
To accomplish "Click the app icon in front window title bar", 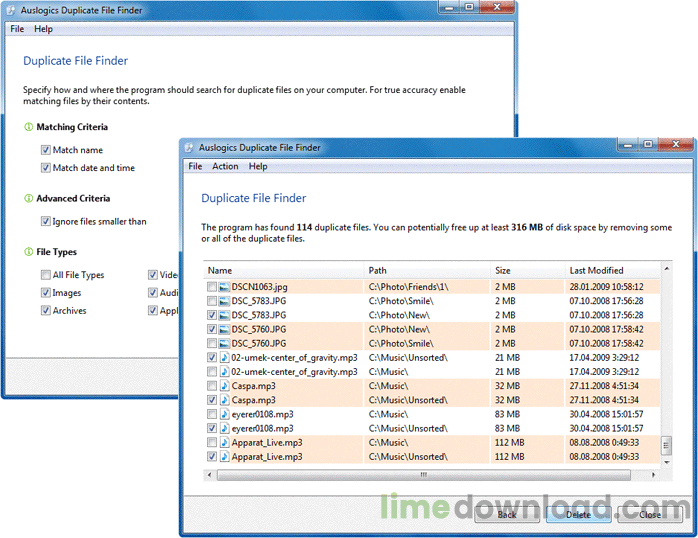I will click(190, 147).
